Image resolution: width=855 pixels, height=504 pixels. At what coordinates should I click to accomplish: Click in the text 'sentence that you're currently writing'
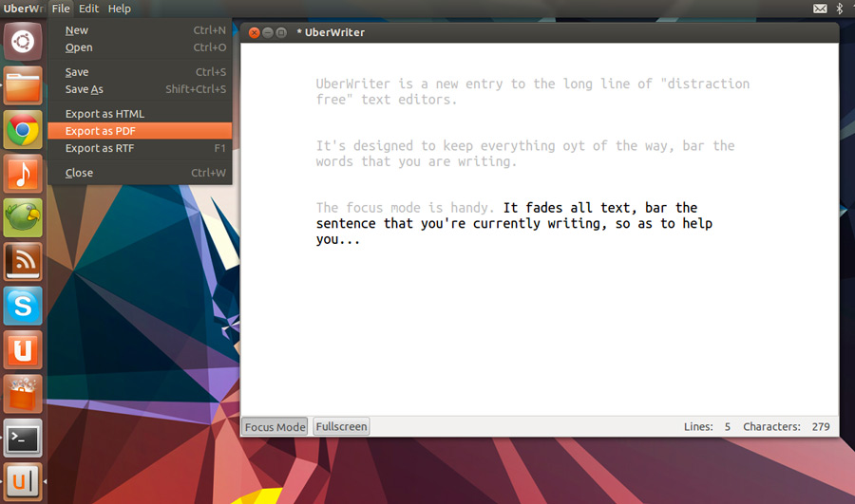(x=460, y=223)
